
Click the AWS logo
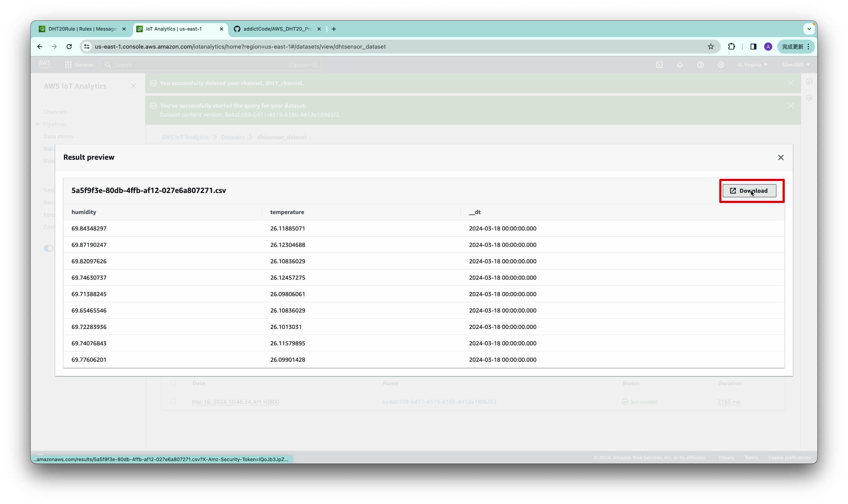click(x=45, y=64)
